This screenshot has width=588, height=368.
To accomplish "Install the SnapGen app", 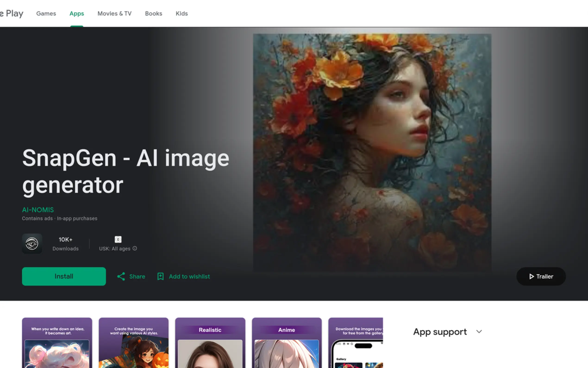I will (64, 276).
